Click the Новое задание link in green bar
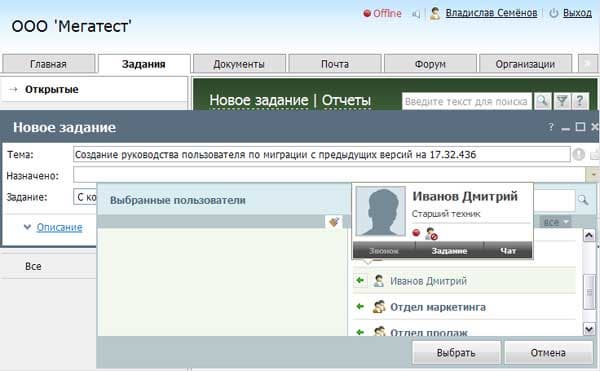This screenshot has width=600, height=371. tap(259, 100)
